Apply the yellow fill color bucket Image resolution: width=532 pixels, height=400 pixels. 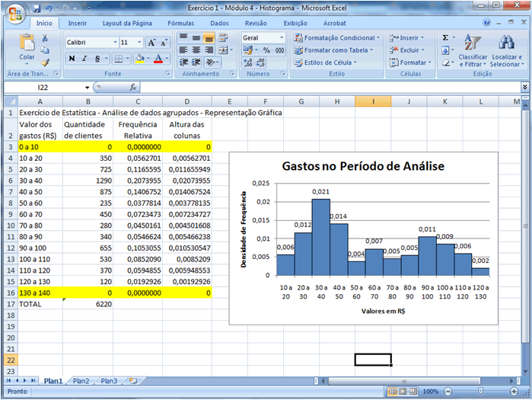pos(139,59)
